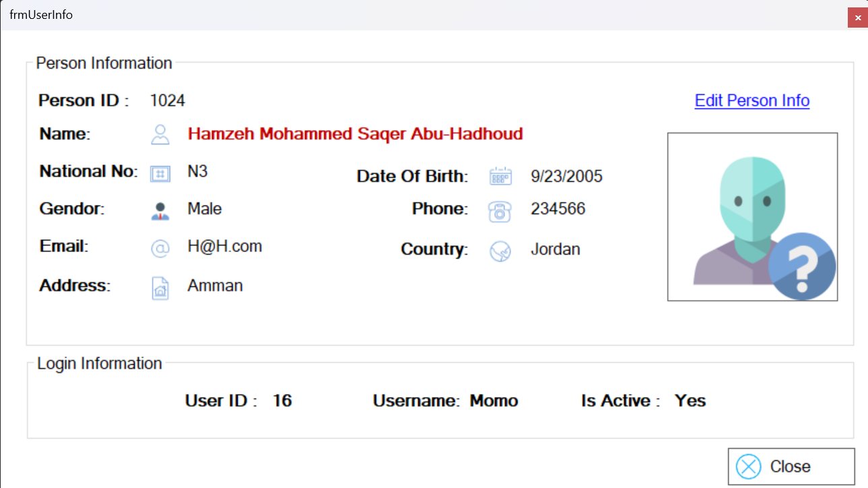Click the Is Active value Yes
The image size is (868, 488).
click(690, 400)
